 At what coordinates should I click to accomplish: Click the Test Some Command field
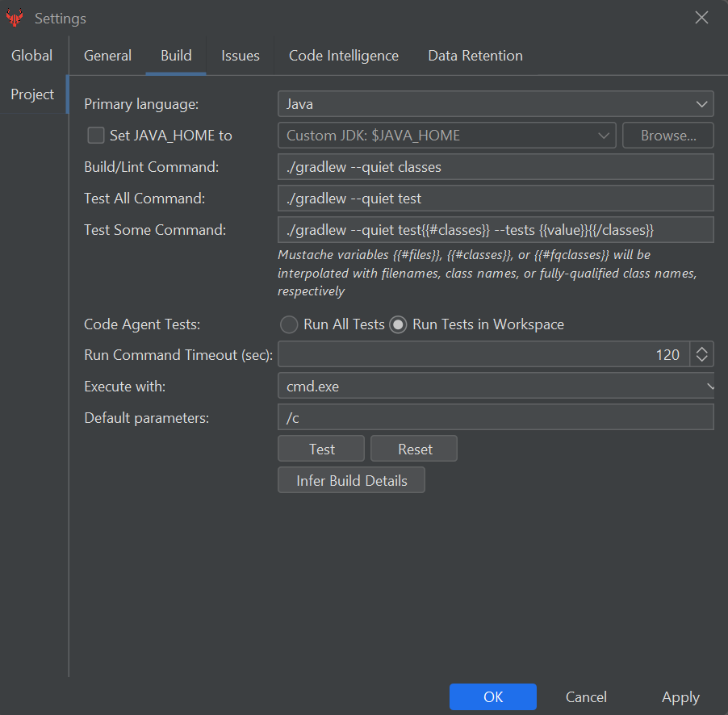(x=496, y=230)
